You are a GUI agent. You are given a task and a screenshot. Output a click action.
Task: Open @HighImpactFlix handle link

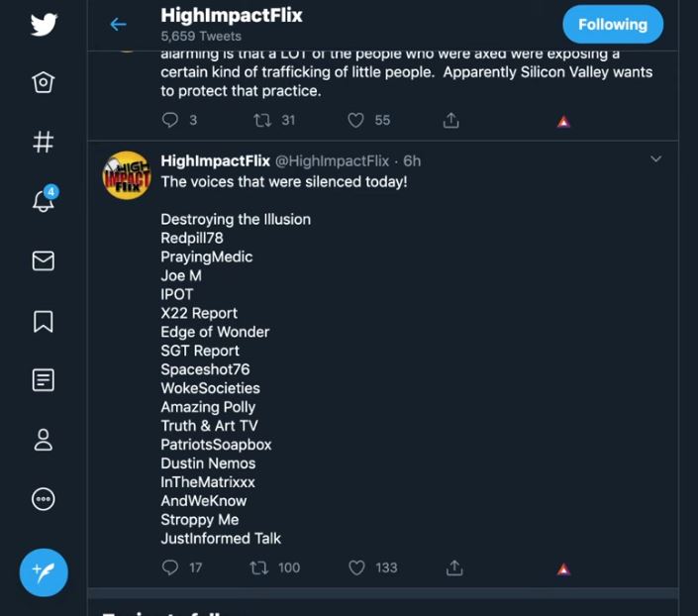pyautogui.click(x=332, y=160)
